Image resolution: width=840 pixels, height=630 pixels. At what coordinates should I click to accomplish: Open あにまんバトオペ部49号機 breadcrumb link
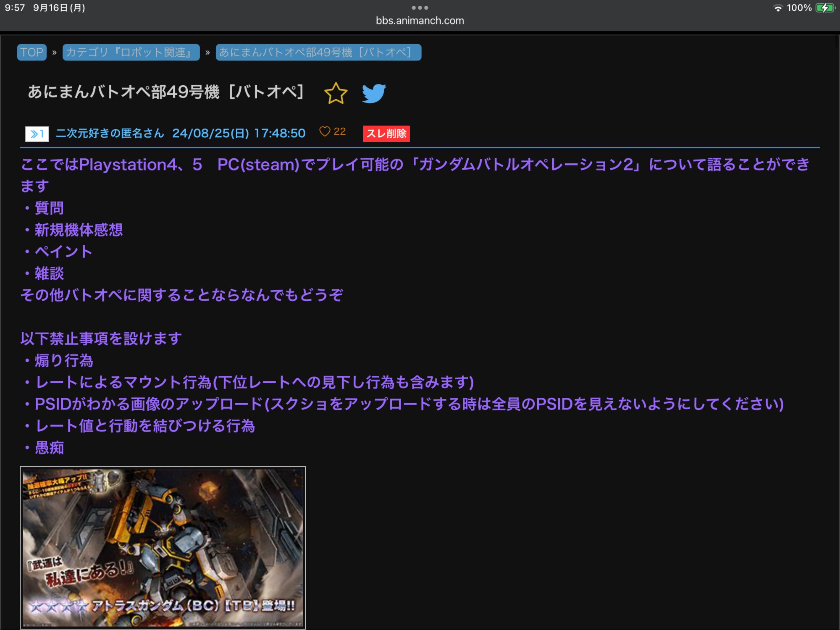point(318,52)
